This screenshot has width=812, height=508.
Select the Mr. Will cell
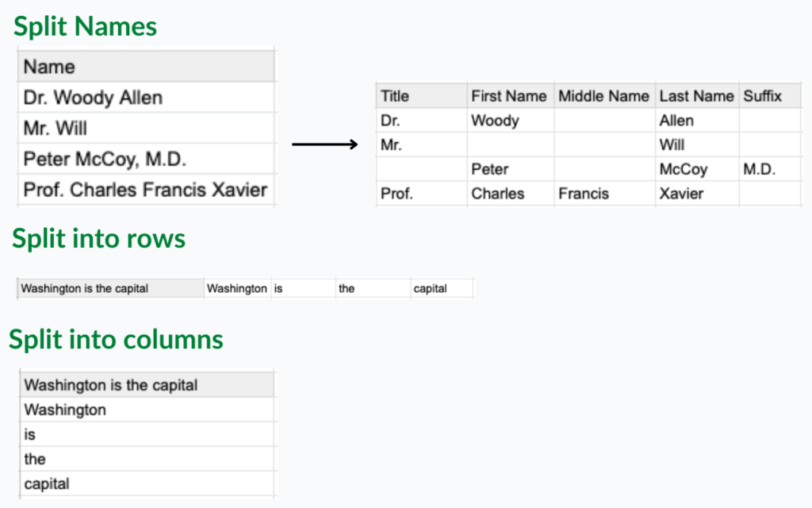point(146,128)
